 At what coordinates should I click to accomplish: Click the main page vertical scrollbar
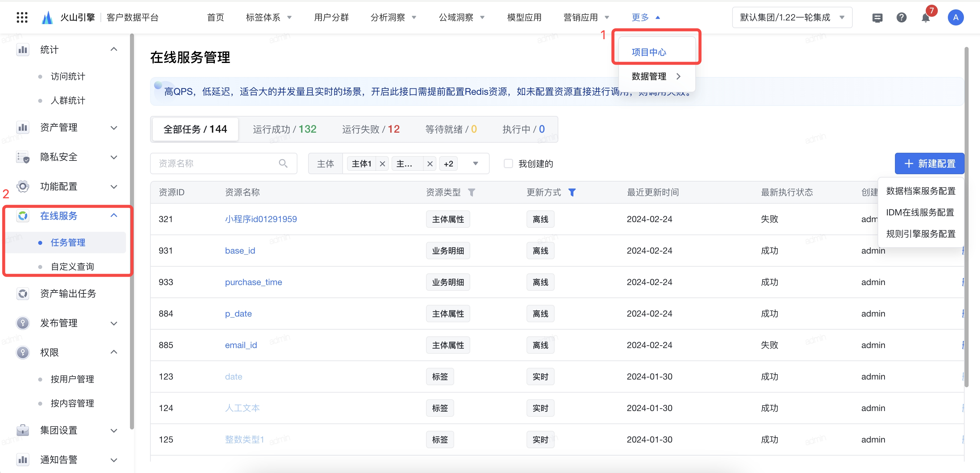(x=967, y=217)
